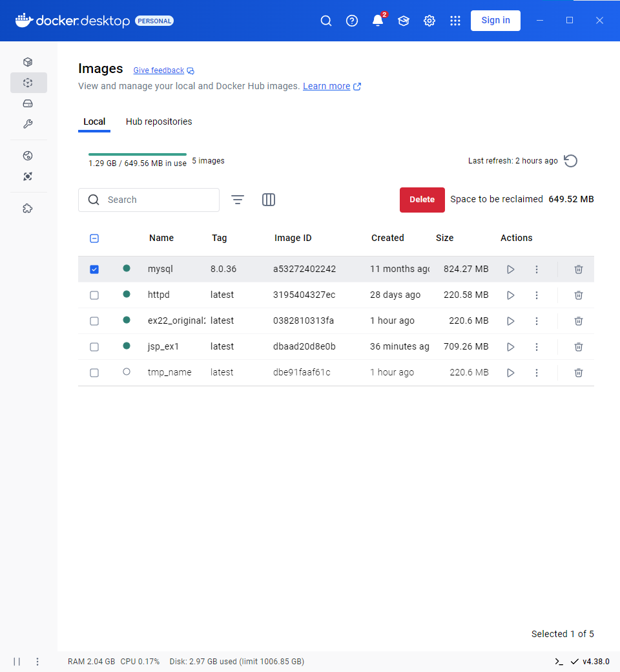The image size is (620, 672).
Task: Open the Extensions puzzle icon
Action: [28, 208]
